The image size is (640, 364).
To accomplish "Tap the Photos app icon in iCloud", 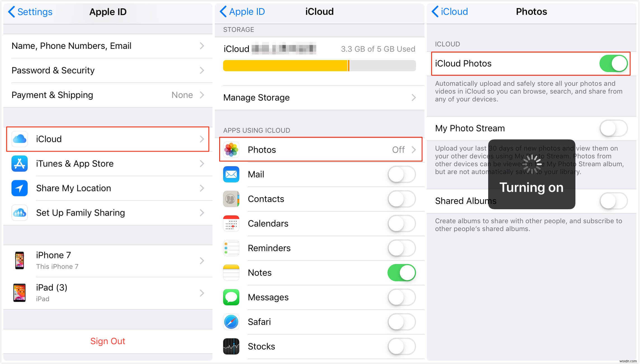I will point(231,150).
